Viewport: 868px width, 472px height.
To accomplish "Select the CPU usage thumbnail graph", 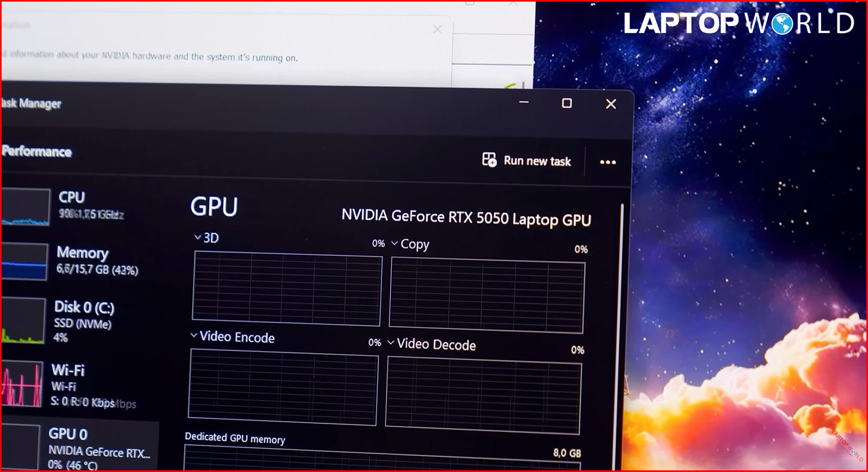I will tap(25, 207).
